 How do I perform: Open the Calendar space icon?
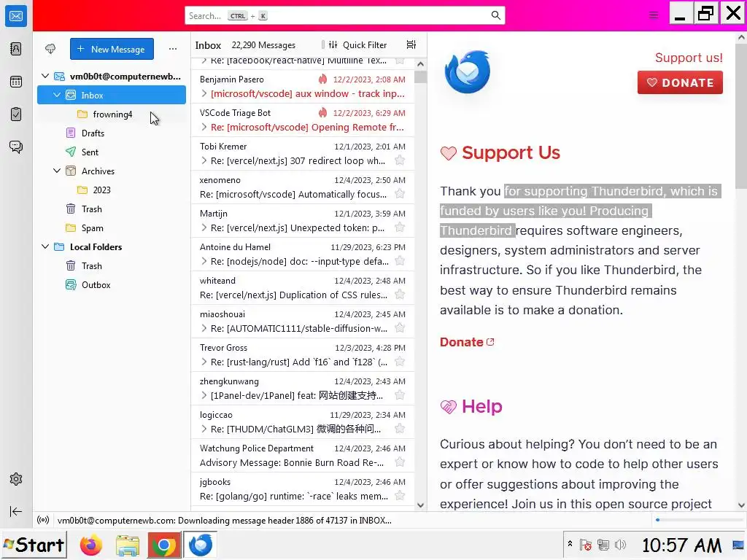16,82
